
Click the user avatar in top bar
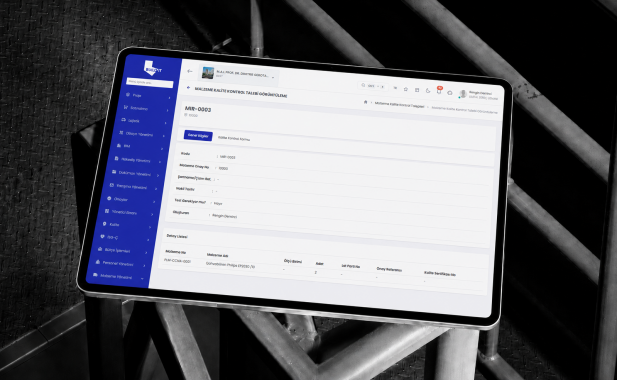(x=463, y=94)
